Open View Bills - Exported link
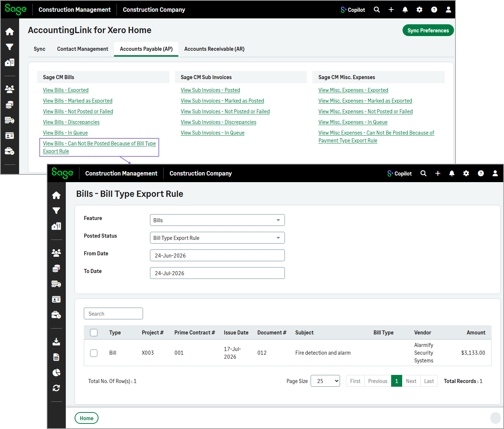The height and width of the screenshot is (429, 504). [66, 90]
